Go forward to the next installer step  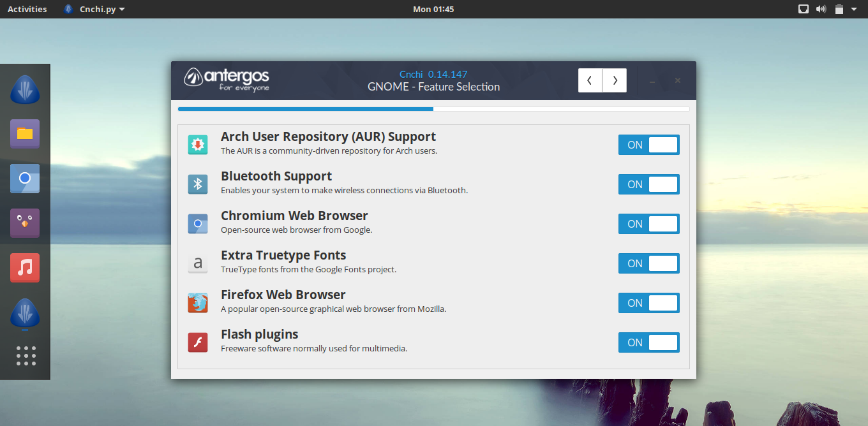point(615,80)
